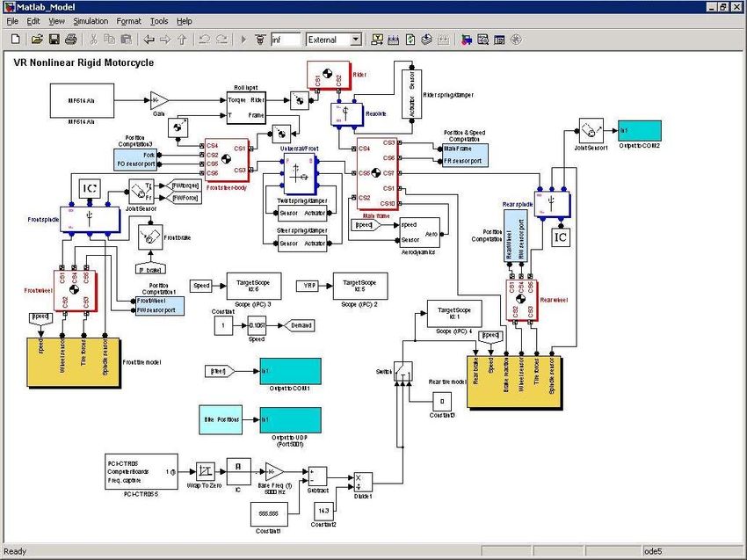Open the Edit menu
747x560 pixels.
tap(33, 21)
